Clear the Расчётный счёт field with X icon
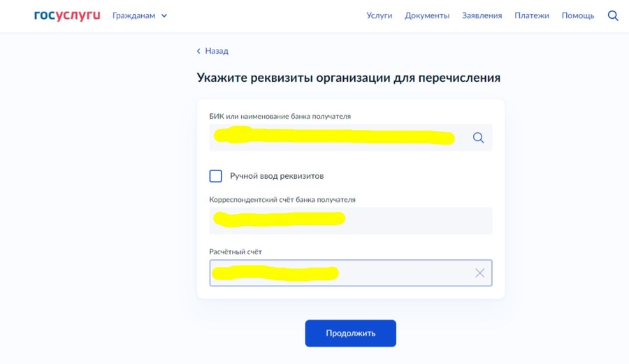This screenshot has height=364, width=629. click(479, 273)
